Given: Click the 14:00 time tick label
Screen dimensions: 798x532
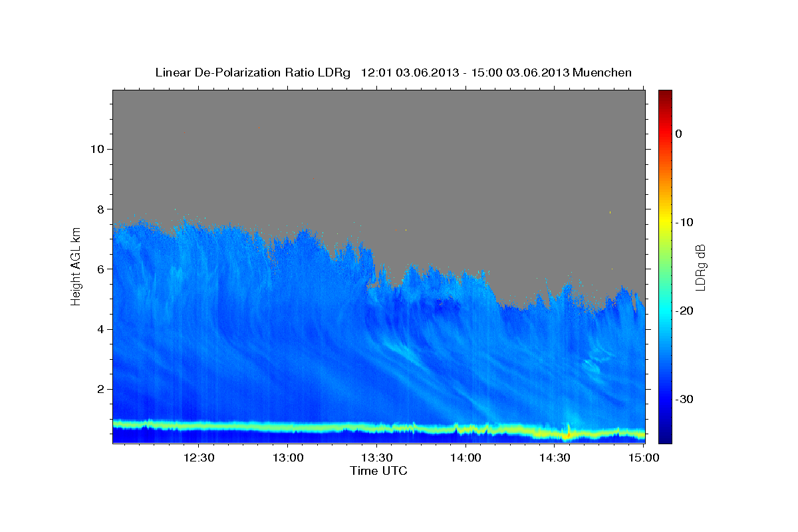Looking at the screenshot, I should 465,458.
